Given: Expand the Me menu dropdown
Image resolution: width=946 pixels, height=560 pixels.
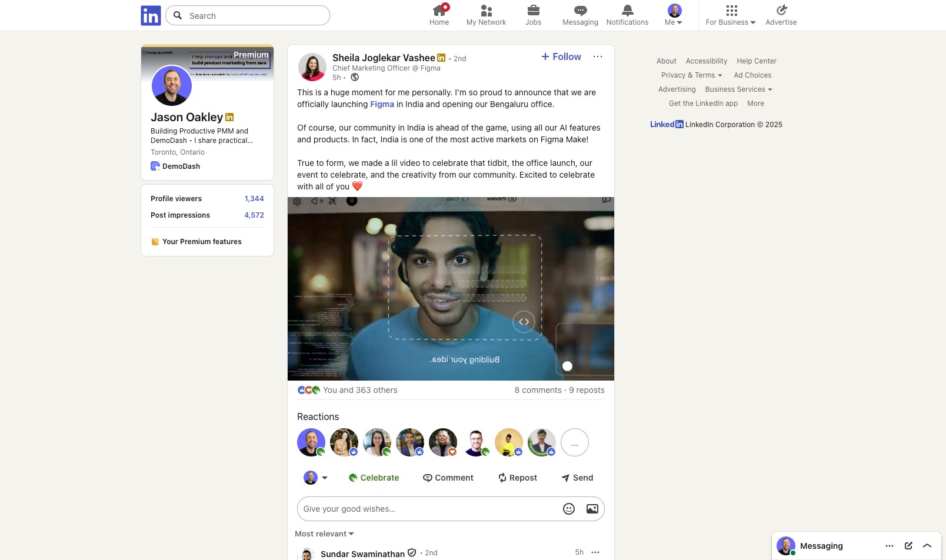Looking at the screenshot, I should (x=674, y=15).
